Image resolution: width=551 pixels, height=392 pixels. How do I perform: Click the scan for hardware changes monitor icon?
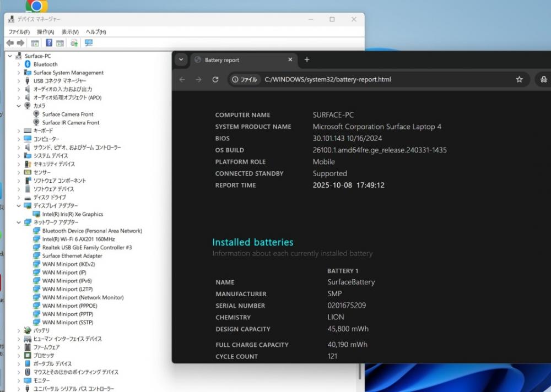pyautogui.click(x=89, y=43)
